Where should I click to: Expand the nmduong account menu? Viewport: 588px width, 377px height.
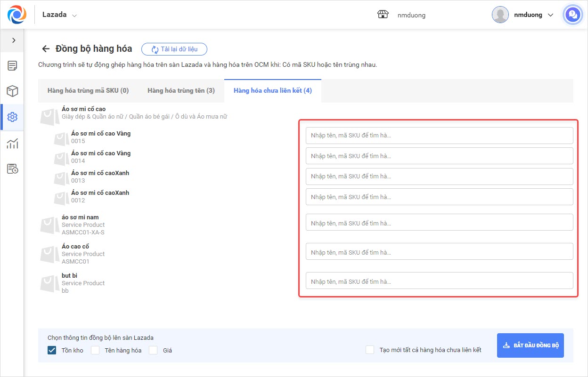523,15
